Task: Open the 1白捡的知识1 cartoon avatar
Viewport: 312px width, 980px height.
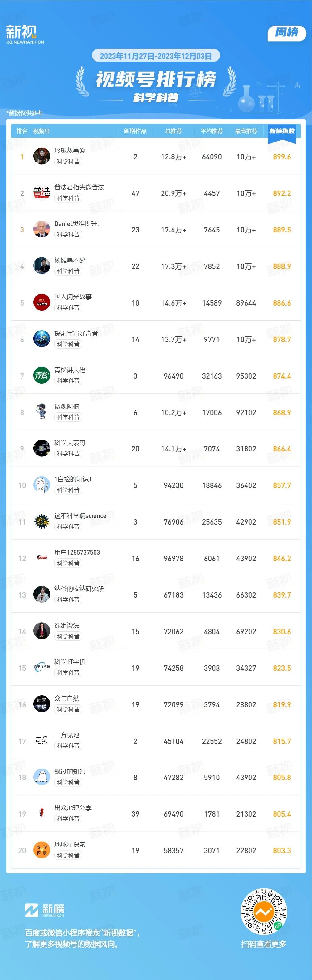Action: (x=42, y=485)
